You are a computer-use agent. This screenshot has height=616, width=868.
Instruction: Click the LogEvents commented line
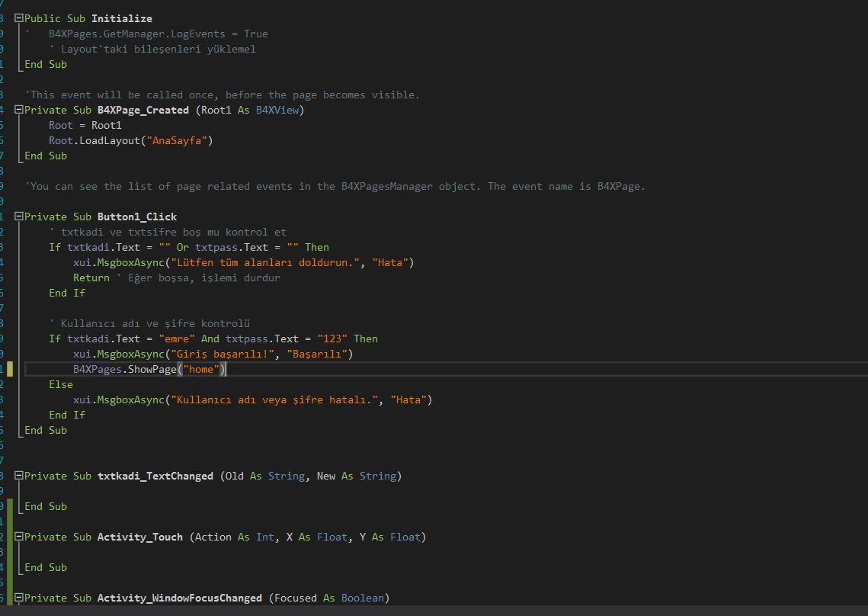[x=159, y=34]
